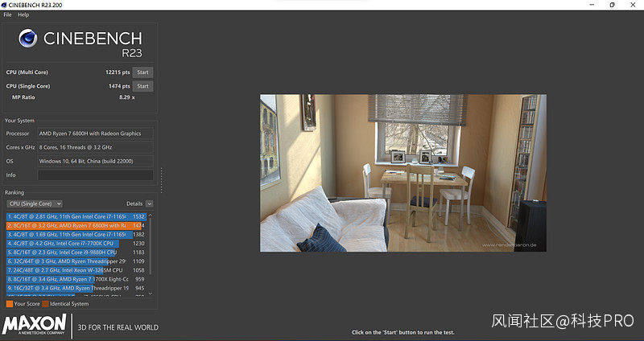Click the brown Identical System legend swatch
This screenshot has width=644, height=341.
(x=45, y=304)
